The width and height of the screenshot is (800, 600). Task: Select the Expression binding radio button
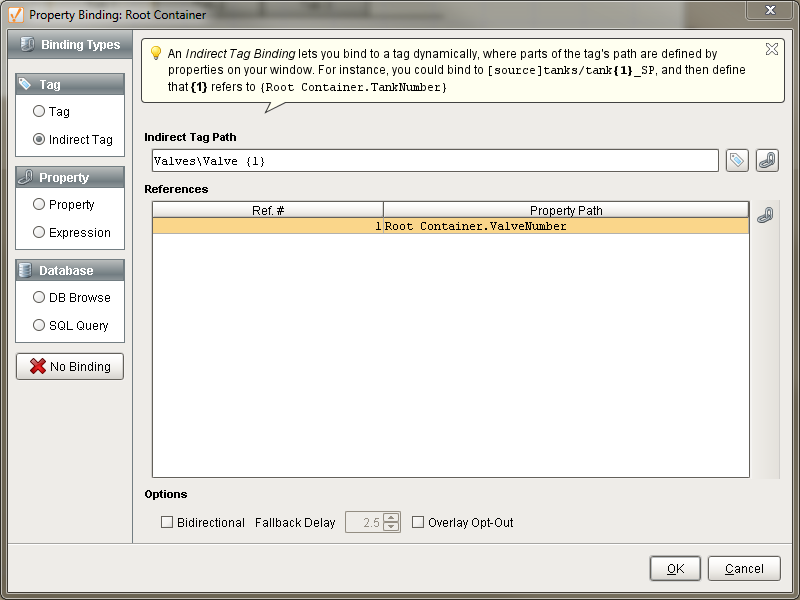[39, 232]
